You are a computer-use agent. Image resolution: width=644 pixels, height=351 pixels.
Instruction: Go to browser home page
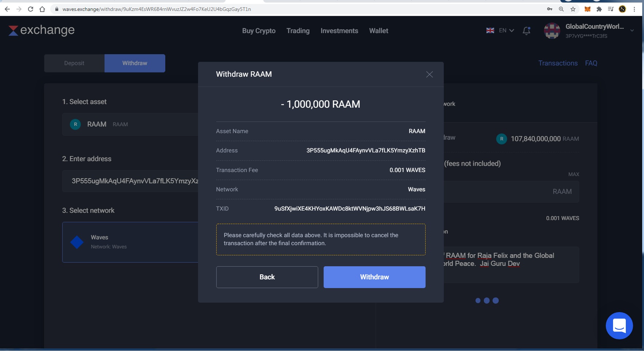pyautogui.click(x=42, y=9)
